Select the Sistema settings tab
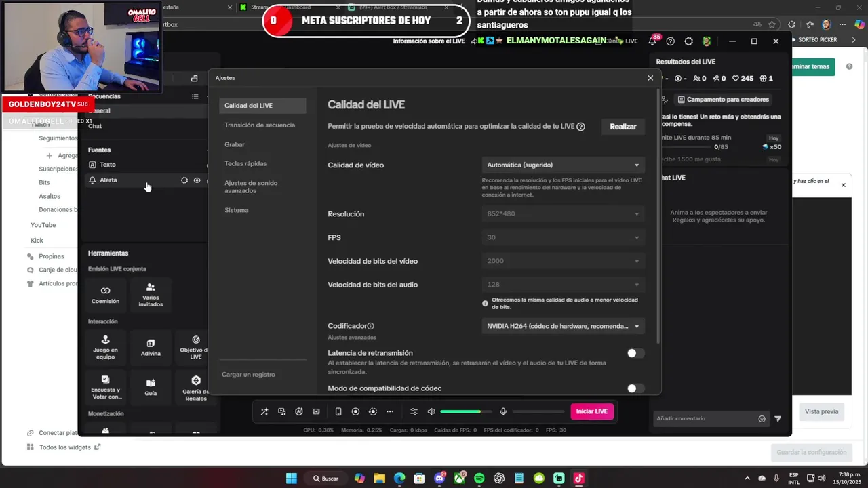This screenshot has height=488, width=868. (x=262, y=210)
